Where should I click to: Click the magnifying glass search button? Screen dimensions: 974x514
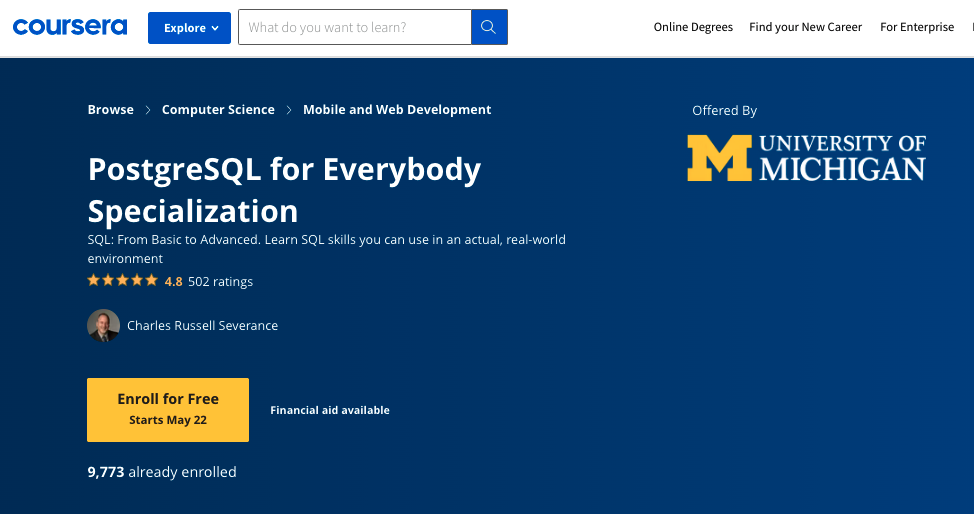489,27
